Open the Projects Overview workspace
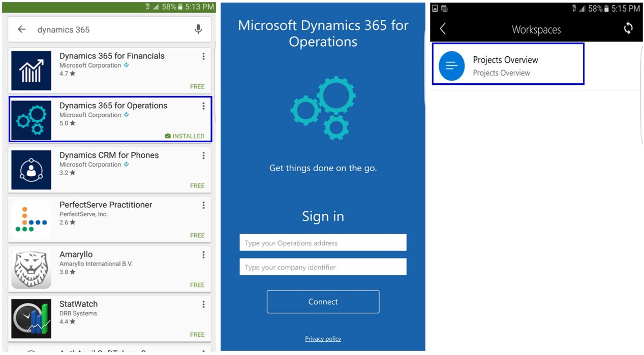 click(x=507, y=65)
